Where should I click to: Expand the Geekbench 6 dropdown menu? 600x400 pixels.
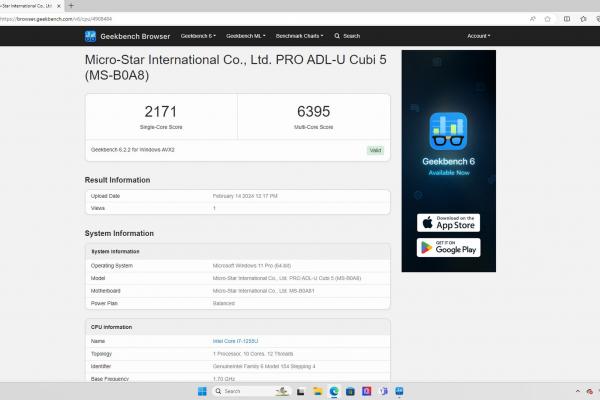pyautogui.click(x=198, y=36)
